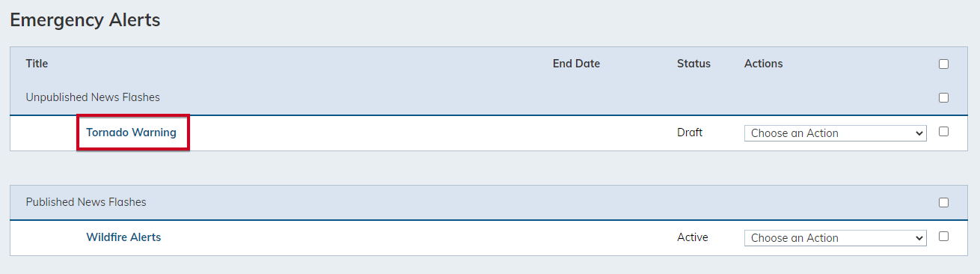The image size is (980, 274).
Task: Open the Action dropdown for Tornado Warning
Action: (x=835, y=133)
